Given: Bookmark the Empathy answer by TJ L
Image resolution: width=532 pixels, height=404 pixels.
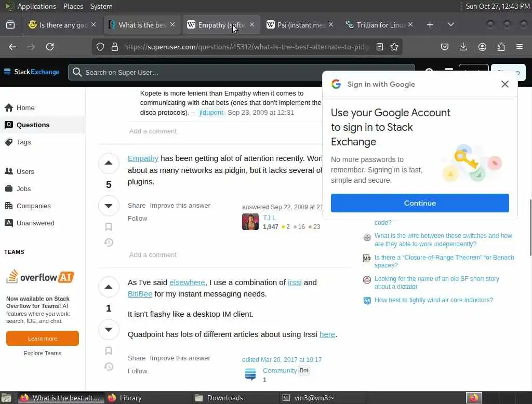Looking at the screenshot, I should [x=109, y=226].
